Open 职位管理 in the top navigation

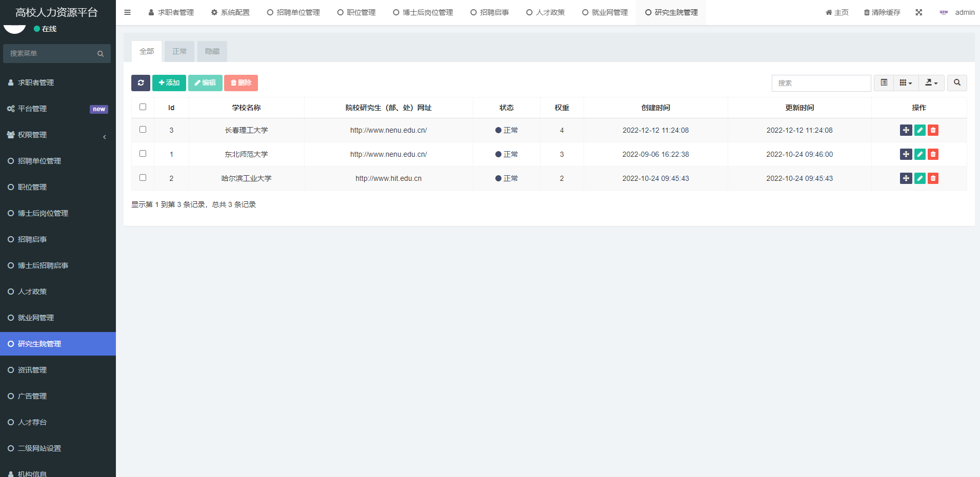pos(356,12)
